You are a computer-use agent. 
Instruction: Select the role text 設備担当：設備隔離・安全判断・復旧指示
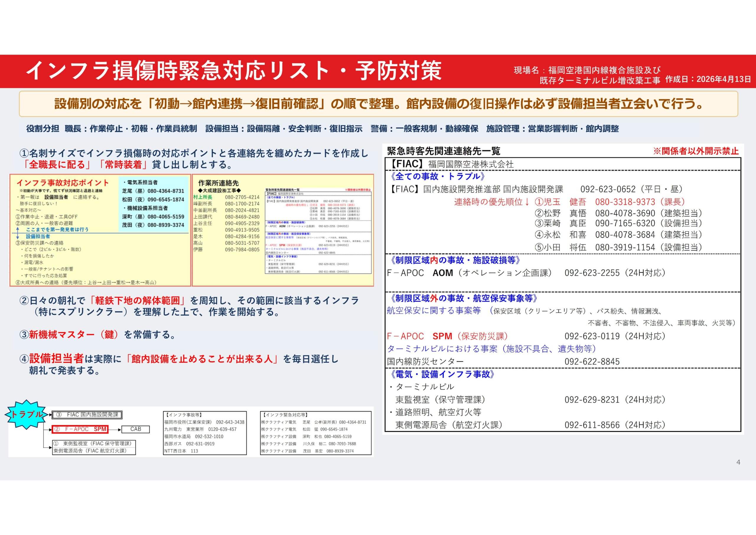tap(284, 129)
